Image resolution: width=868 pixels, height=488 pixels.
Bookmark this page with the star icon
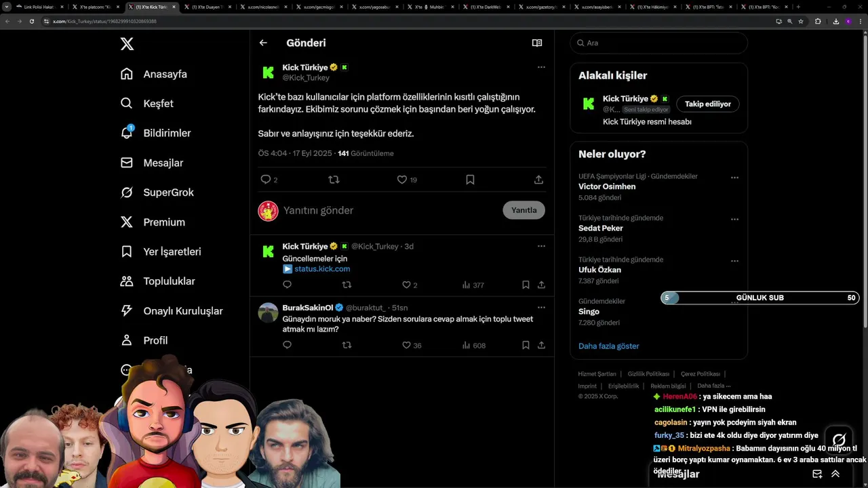[801, 21]
